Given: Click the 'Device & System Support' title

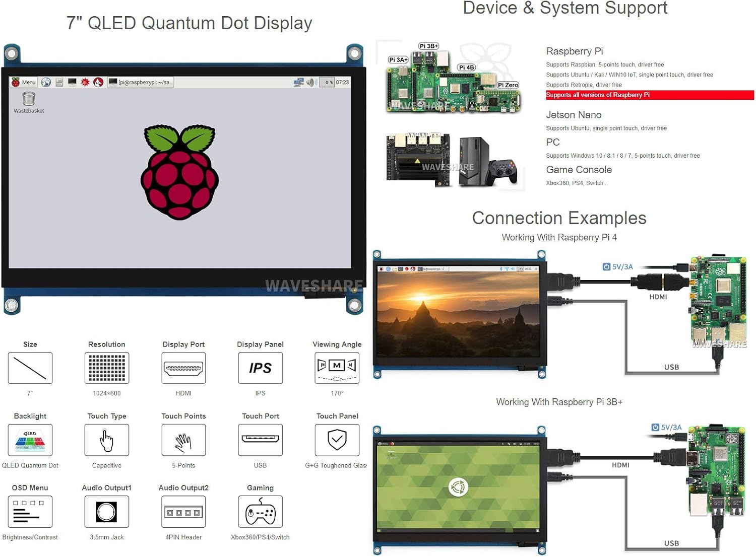Looking at the screenshot, I should (565, 8).
